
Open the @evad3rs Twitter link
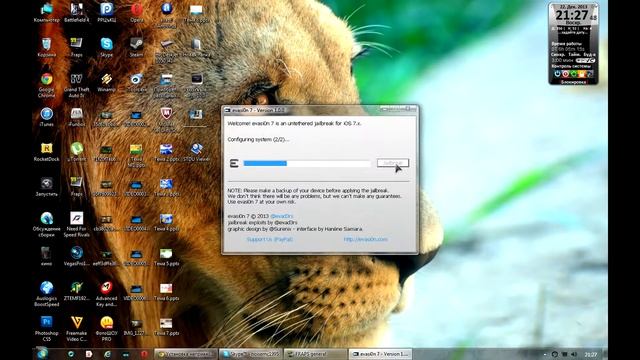(x=282, y=216)
